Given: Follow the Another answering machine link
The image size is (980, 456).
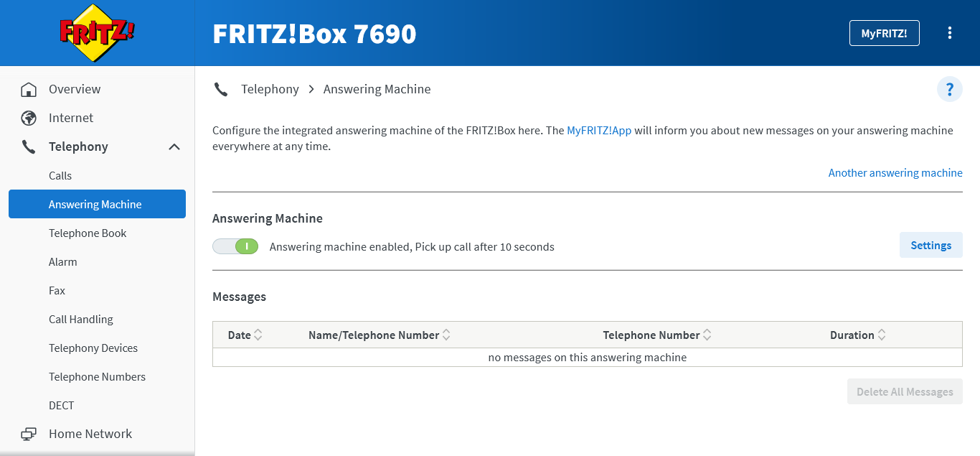Looking at the screenshot, I should (x=895, y=173).
